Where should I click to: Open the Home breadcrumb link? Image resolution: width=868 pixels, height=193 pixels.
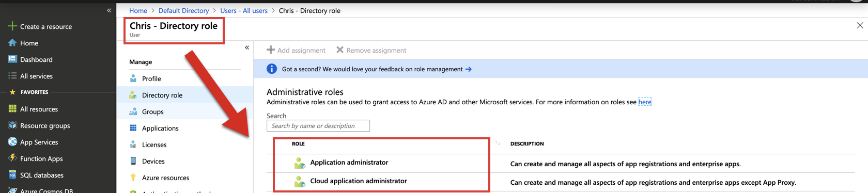[x=138, y=10]
